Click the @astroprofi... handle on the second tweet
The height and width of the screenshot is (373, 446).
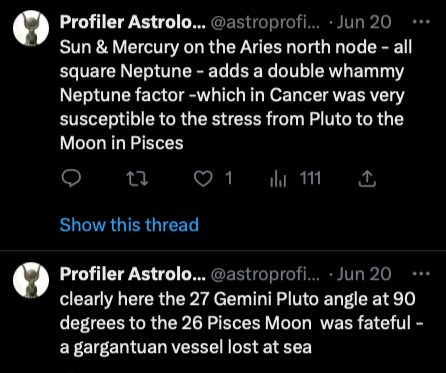[265, 275]
